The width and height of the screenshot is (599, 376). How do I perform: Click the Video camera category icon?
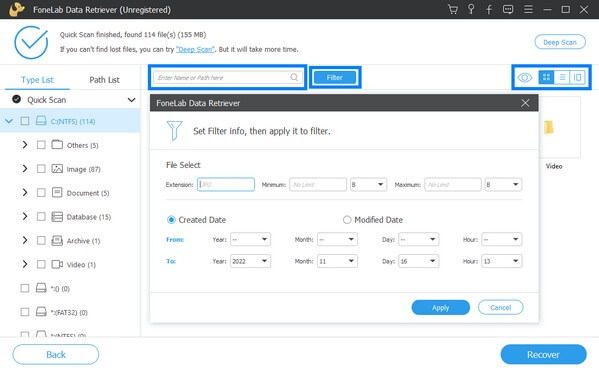click(x=57, y=264)
